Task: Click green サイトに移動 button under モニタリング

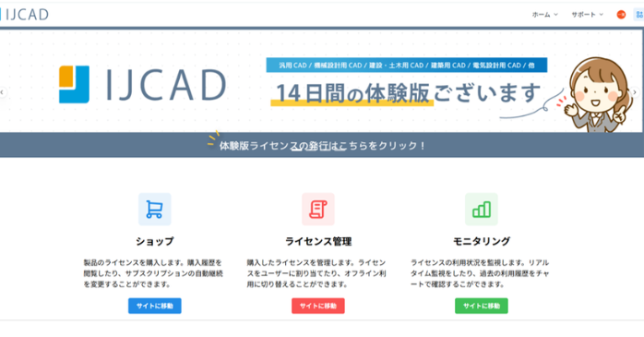Action: pos(482,306)
